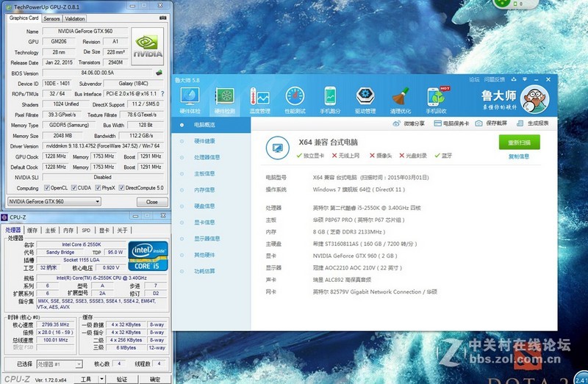Click the 验证 validate button in CPU-Z
This screenshot has width=588, height=384.
121,379
